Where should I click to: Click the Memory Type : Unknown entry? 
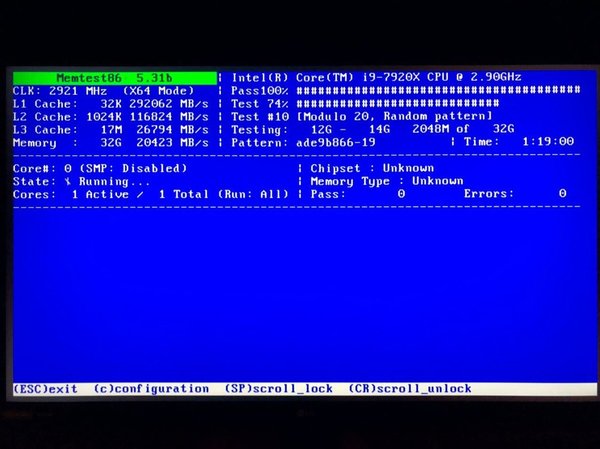point(387,181)
